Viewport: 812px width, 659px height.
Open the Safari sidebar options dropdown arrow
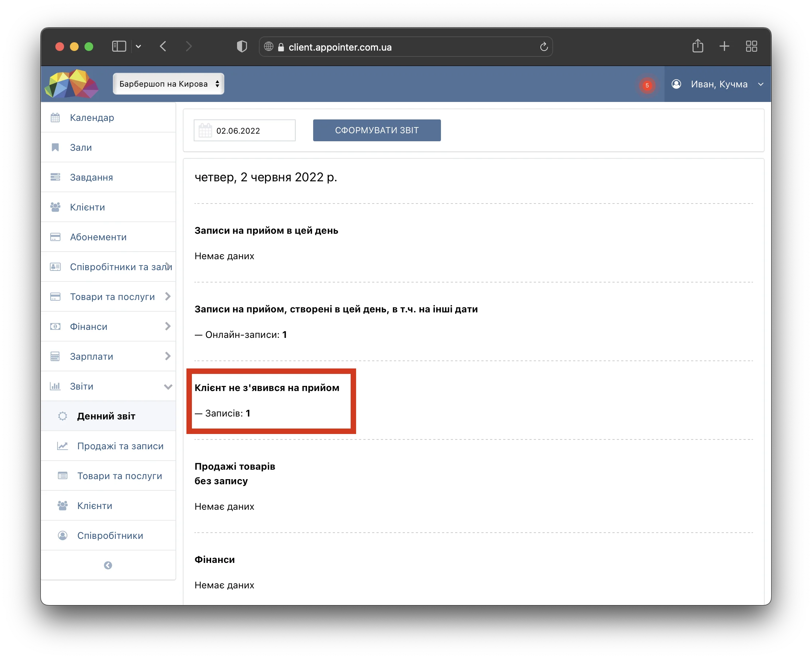point(139,46)
